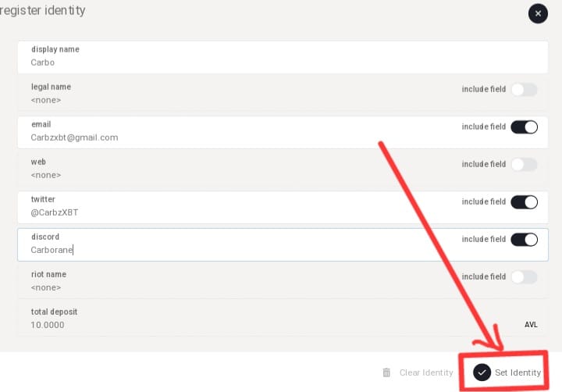Screen dimensions: 562x392
Task: Focus the riot name input
Action: tap(283, 282)
